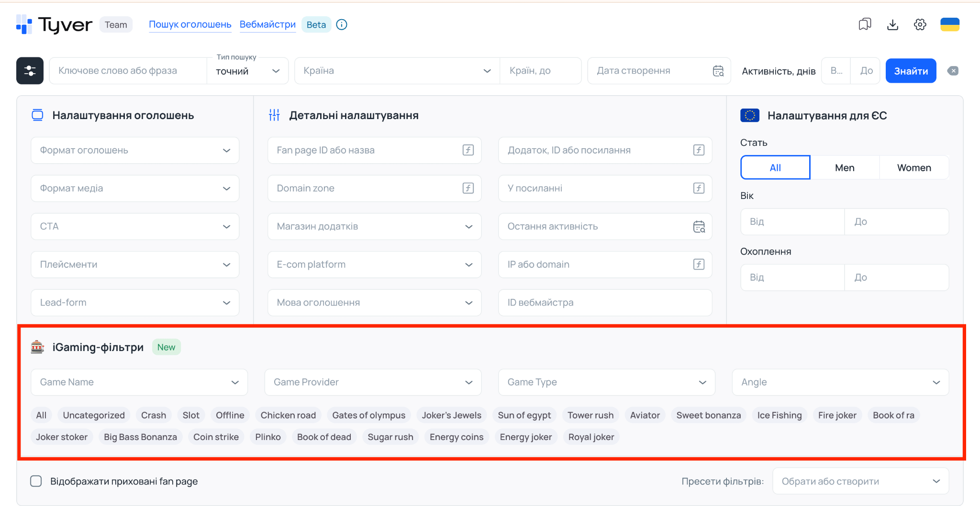Click the function icon in Fan page ID field

pos(468,150)
